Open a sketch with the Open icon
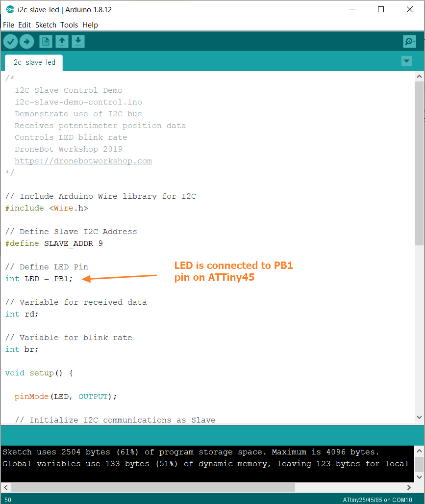 click(62, 41)
